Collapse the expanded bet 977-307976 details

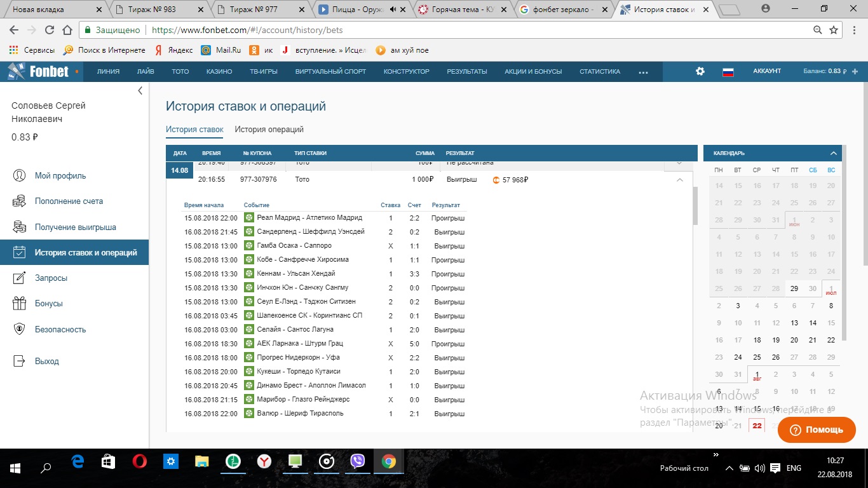680,180
